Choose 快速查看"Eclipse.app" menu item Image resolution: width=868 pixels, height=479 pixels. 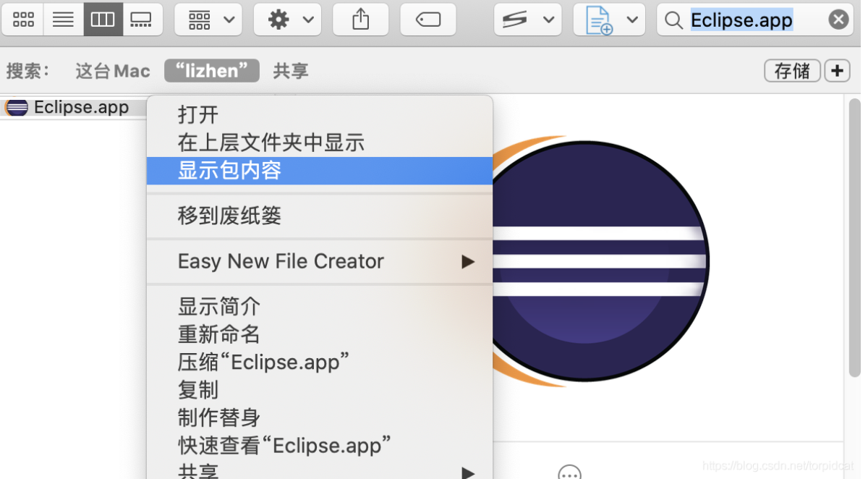[x=320, y=446]
